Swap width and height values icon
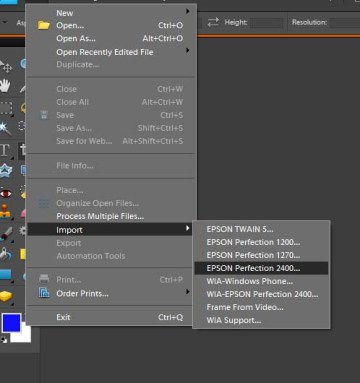The image size is (360, 383). point(213,22)
